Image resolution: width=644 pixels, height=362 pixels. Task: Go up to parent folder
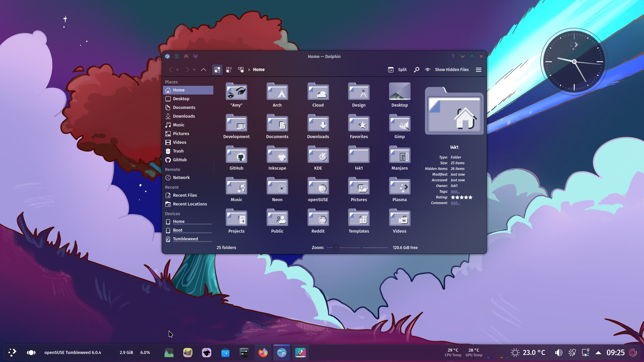(x=204, y=70)
